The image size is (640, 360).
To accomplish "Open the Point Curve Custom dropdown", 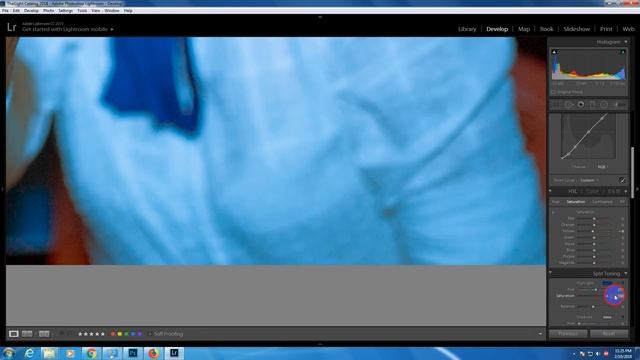I will tap(589, 180).
